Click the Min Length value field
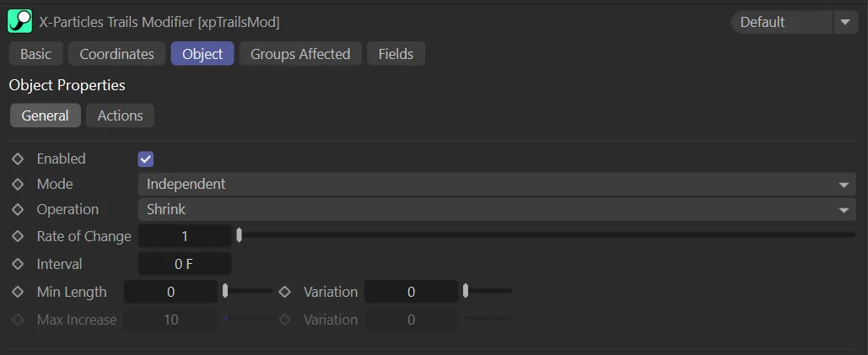 (x=170, y=292)
